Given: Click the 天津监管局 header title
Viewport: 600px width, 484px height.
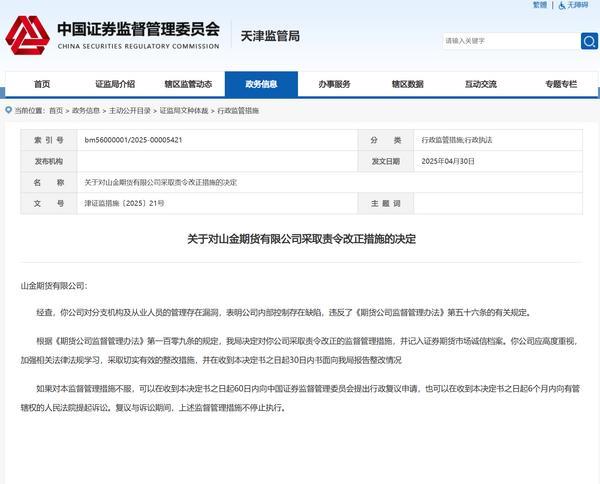Looking at the screenshot, I should [x=270, y=36].
